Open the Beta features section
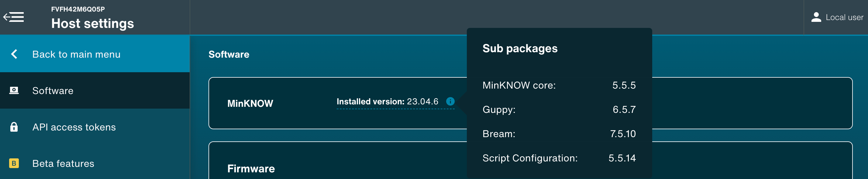868x179 pixels. [x=63, y=164]
